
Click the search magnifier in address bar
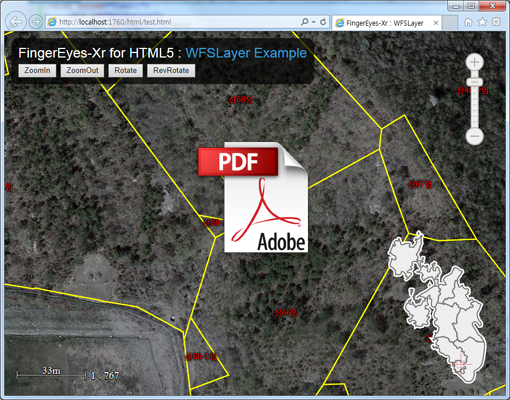tap(304, 22)
